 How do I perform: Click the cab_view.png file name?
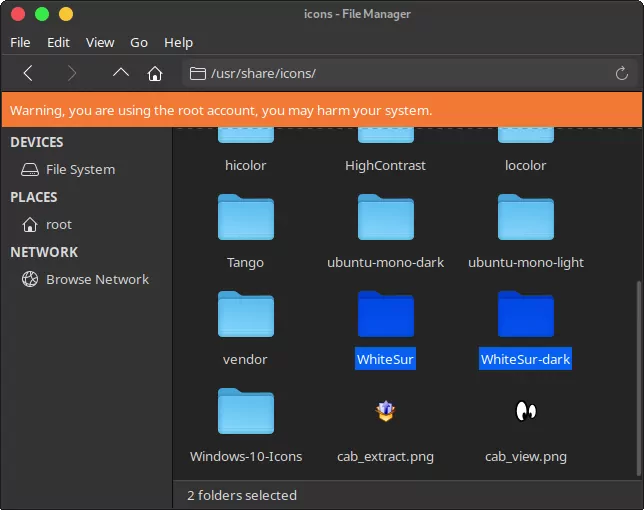526,457
